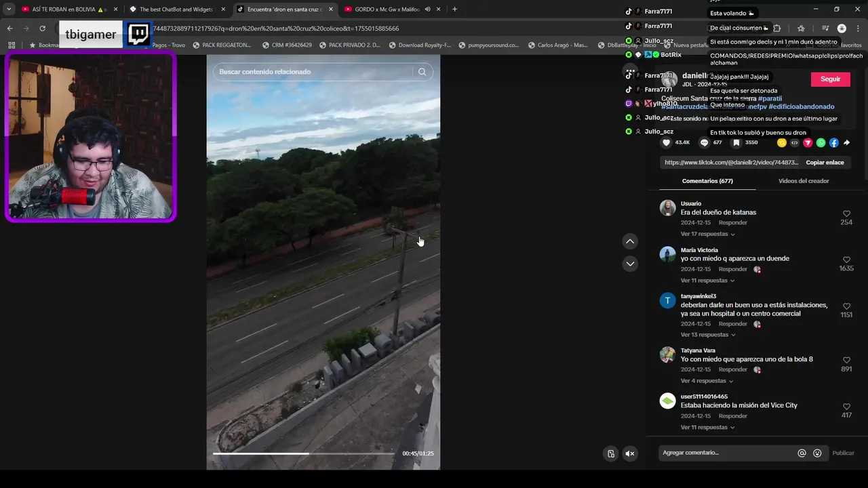Insert mention with the @ icon
The height and width of the screenshot is (488, 868).
pyautogui.click(x=802, y=453)
